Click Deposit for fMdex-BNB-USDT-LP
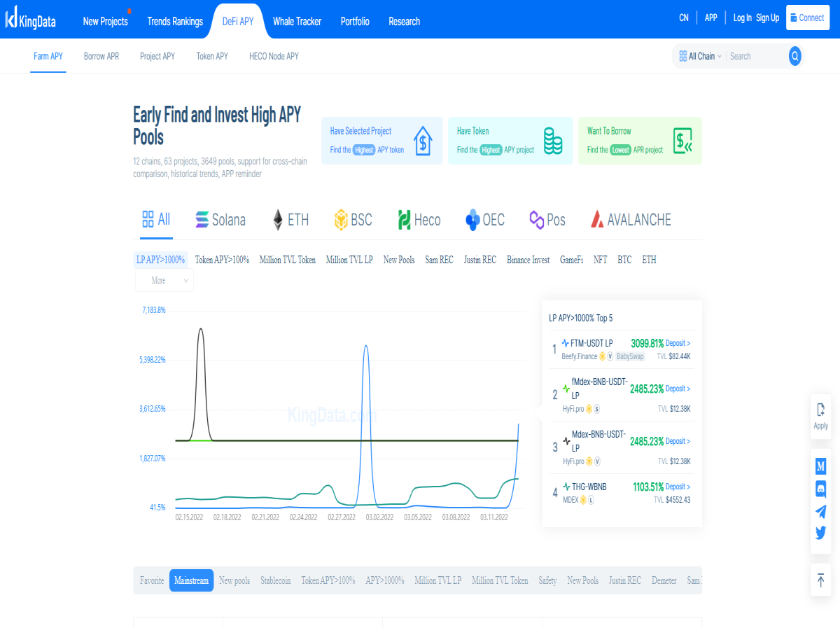The width and height of the screenshot is (840, 628). [x=678, y=389]
